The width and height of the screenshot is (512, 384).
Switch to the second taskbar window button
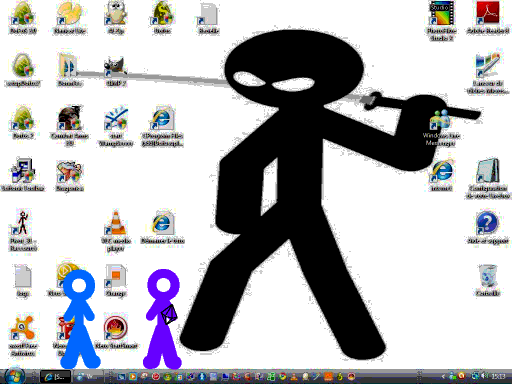point(88,377)
